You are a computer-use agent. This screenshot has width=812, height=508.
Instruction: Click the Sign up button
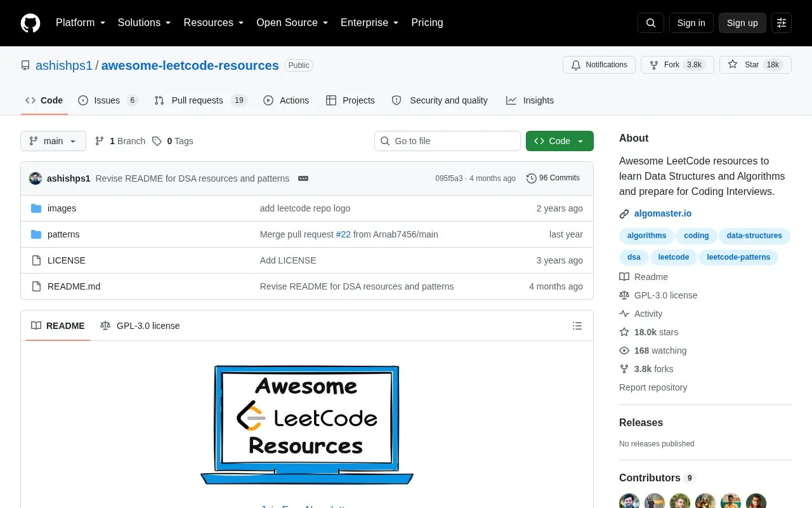pyautogui.click(x=742, y=23)
